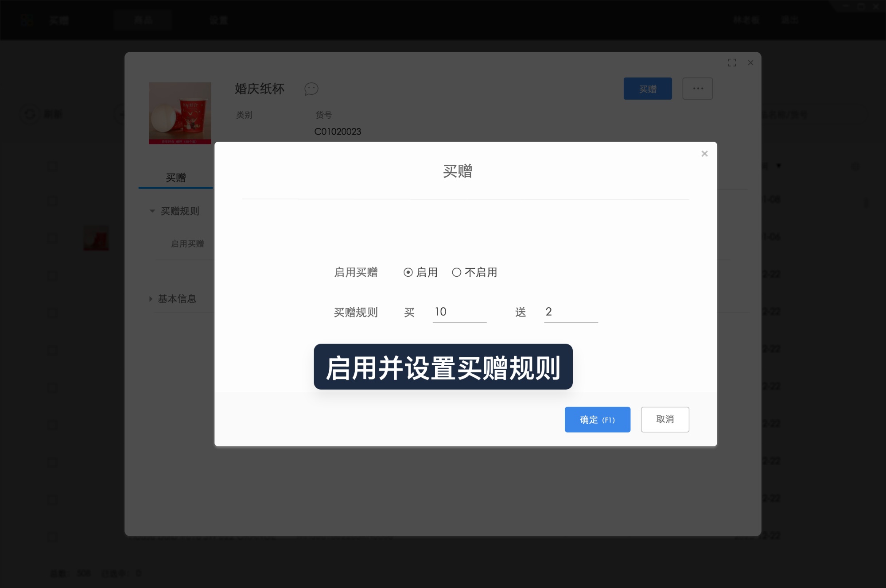Viewport: 886px width, 588px height.
Task: Select the 买赠 tab in product detail
Action: (175, 178)
